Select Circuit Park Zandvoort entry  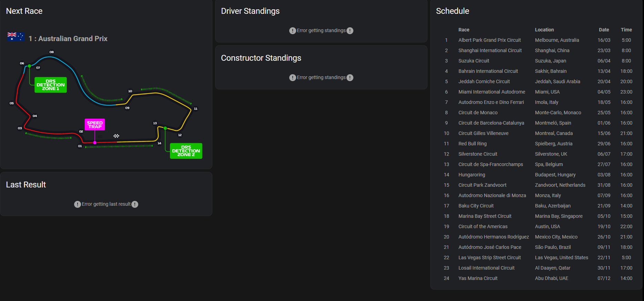pos(482,185)
